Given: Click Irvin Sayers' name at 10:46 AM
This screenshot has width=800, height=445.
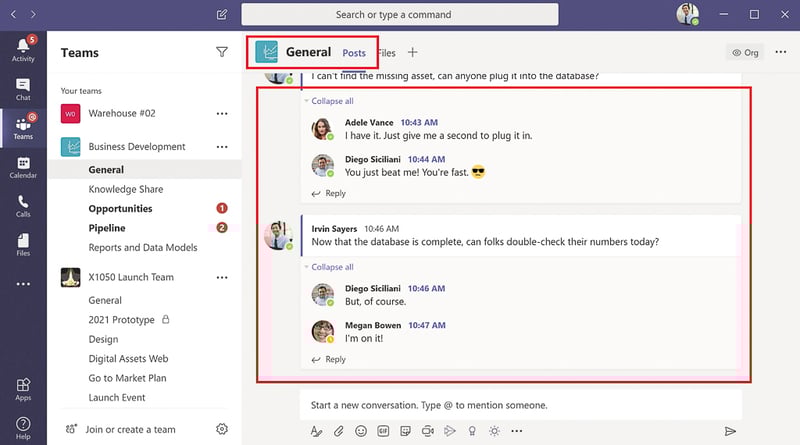Looking at the screenshot, I should click(334, 229).
